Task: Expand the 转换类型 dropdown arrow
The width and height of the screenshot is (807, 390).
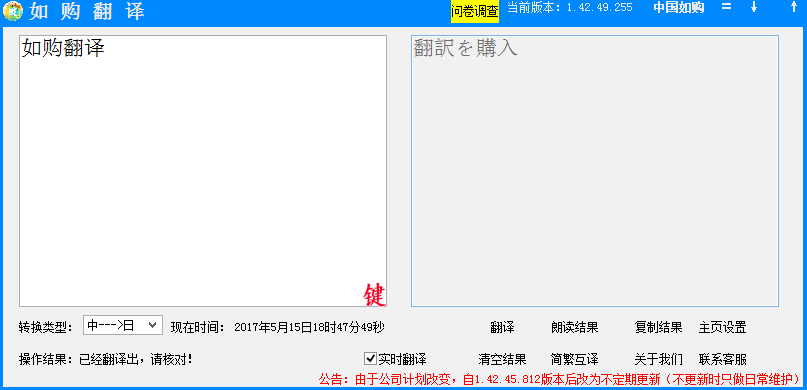Action: click(152, 325)
